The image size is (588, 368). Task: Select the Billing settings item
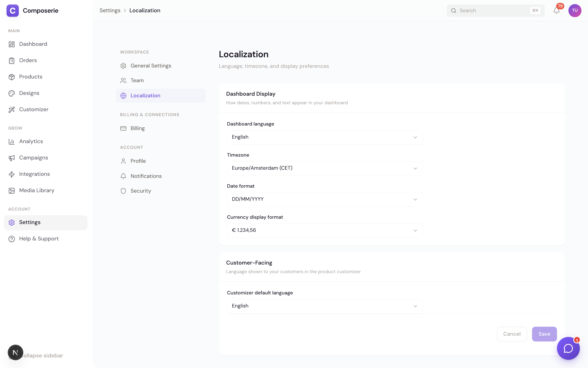[x=161, y=128]
